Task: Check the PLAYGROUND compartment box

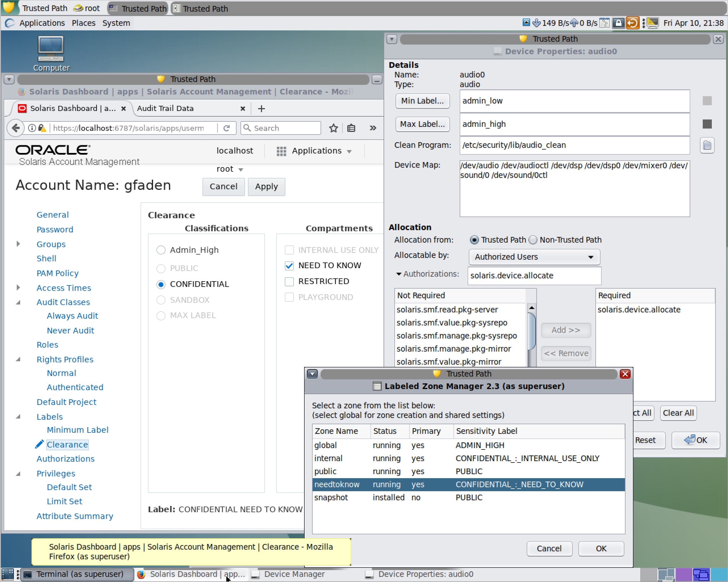Action: pyautogui.click(x=289, y=297)
